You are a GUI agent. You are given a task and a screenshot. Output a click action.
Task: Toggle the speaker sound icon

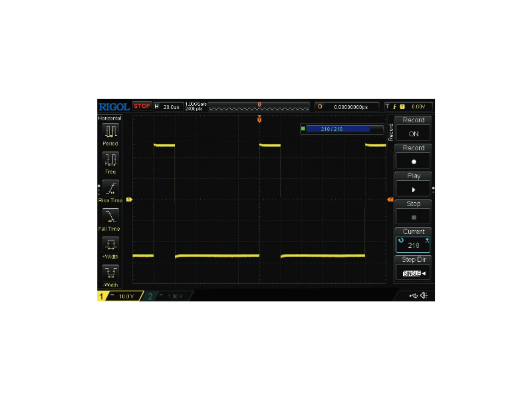click(424, 296)
